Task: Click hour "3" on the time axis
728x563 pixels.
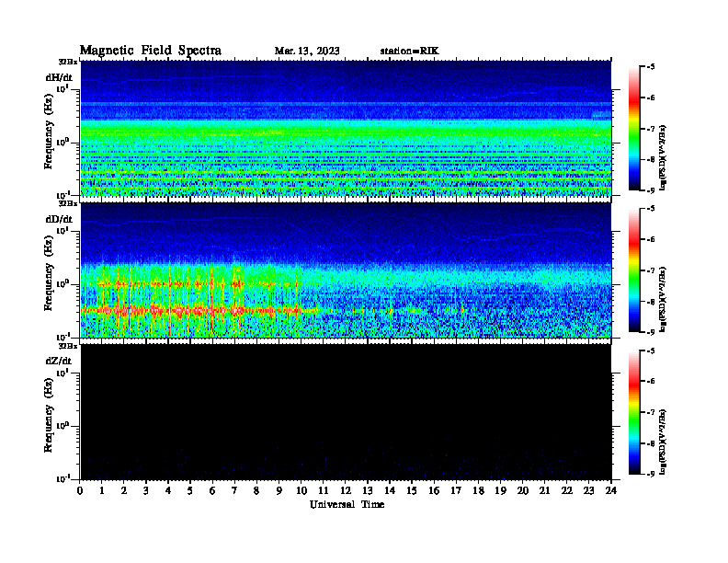Action: click(146, 490)
